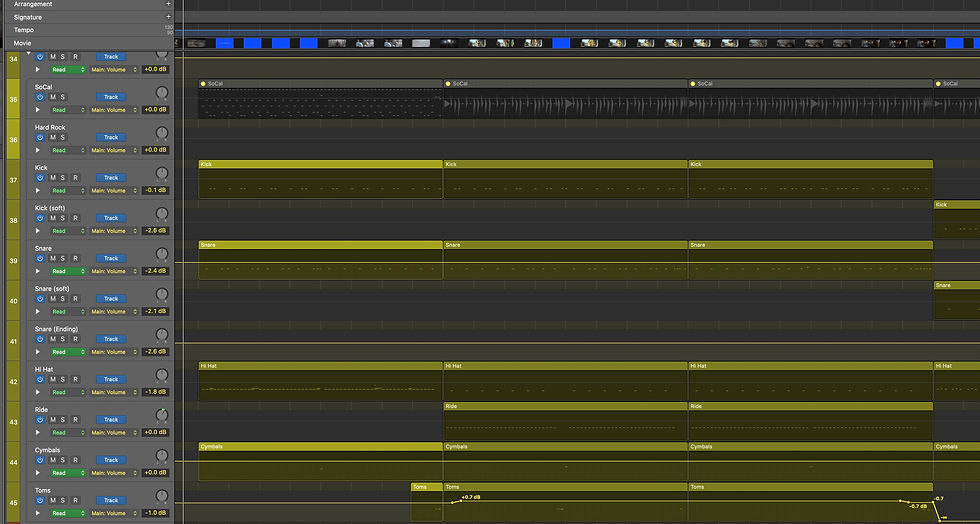Click the volume knob on Kick track
980x524 pixels.
(162, 174)
